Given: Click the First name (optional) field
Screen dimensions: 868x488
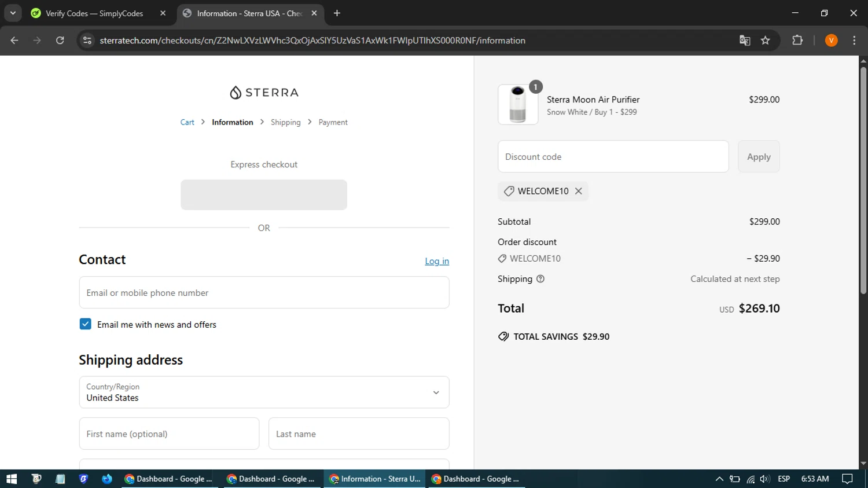Looking at the screenshot, I should click(169, 434).
